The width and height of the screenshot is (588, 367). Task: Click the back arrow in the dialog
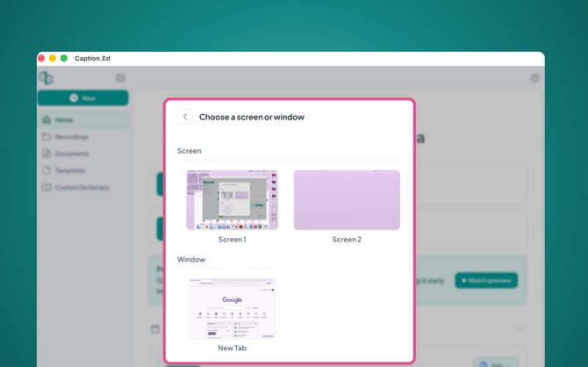click(x=185, y=117)
